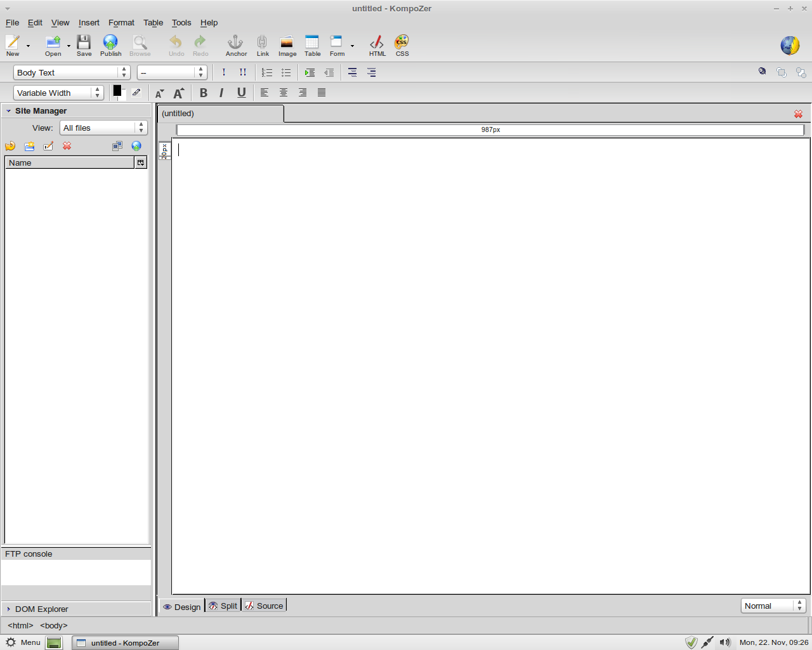Collapse the Site Manager panel
Viewport: 812px width, 650px height.
[x=9, y=111]
